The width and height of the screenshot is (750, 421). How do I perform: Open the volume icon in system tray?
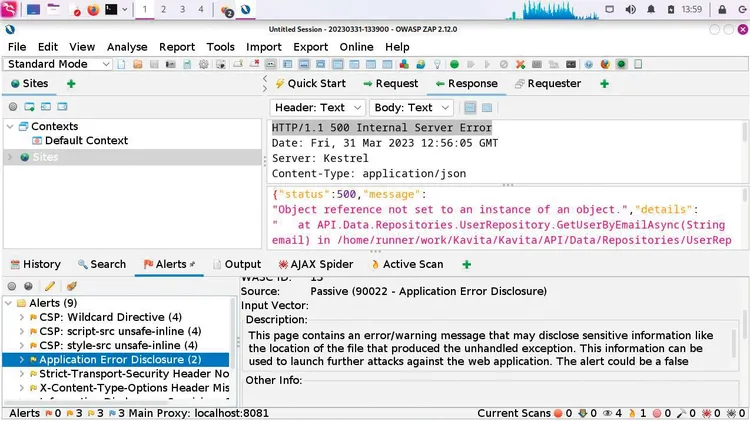pyautogui.click(x=631, y=10)
